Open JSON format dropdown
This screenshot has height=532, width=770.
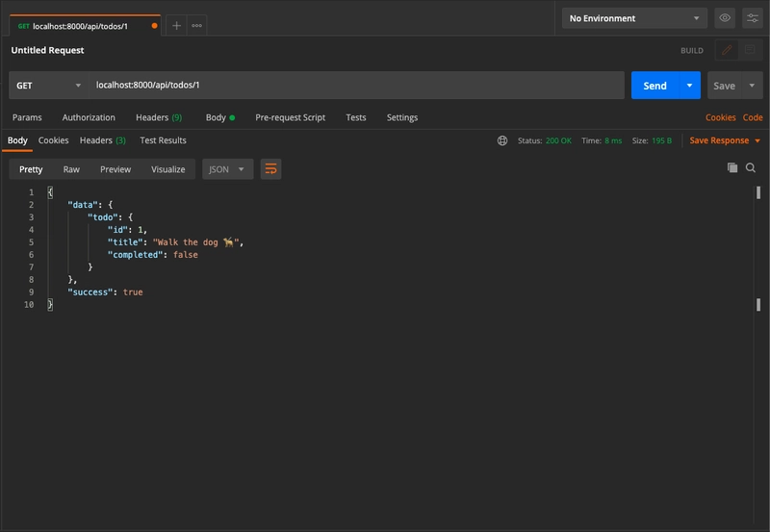[227, 169]
